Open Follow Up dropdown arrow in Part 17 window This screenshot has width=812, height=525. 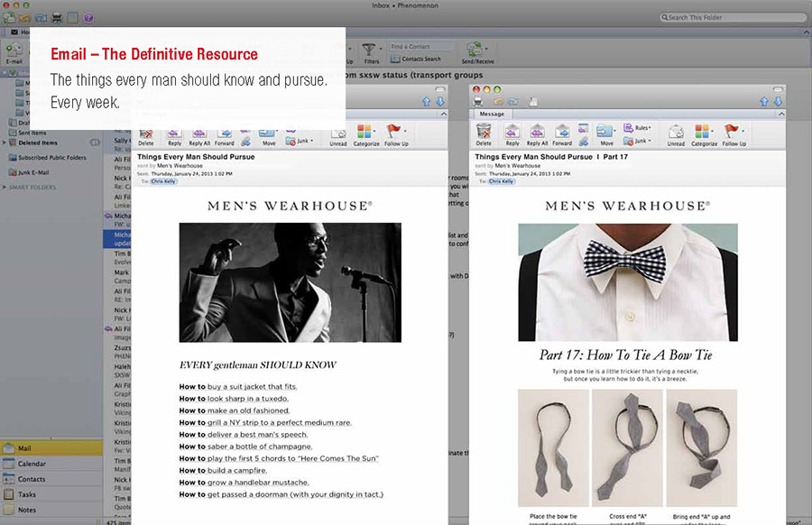pyautogui.click(x=743, y=131)
